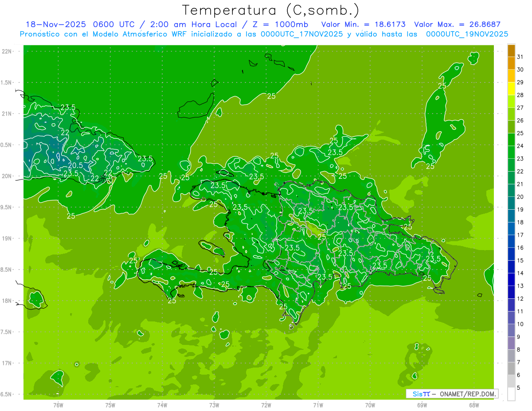Click the "75W" longitude axis label
The image size is (532, 411).
tap(110, 405)
